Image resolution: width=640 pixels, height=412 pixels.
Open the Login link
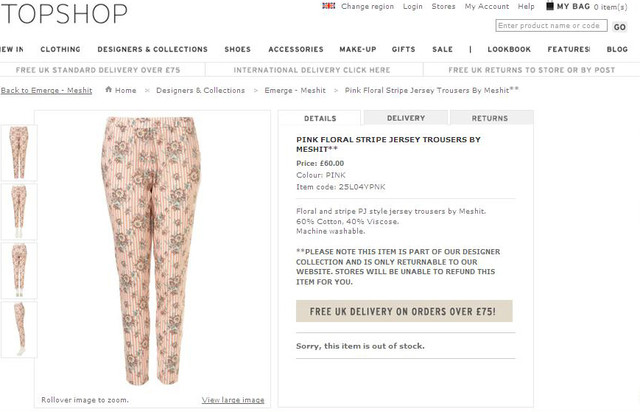pos(413,7)
